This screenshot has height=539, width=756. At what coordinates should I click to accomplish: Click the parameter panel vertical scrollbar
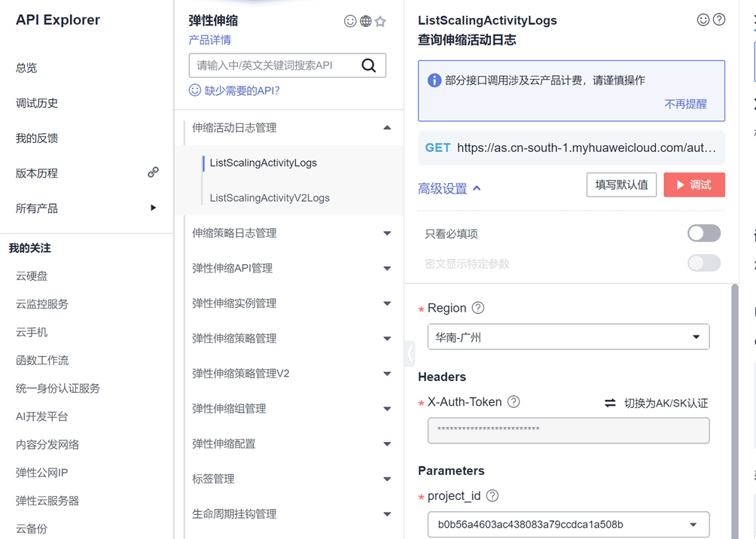click(x=735, y=410)
